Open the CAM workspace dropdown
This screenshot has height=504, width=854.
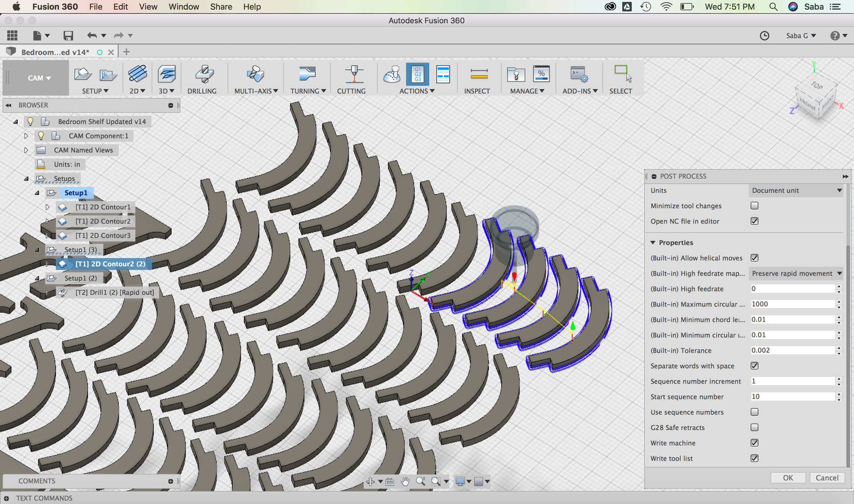tap(39, 78)
